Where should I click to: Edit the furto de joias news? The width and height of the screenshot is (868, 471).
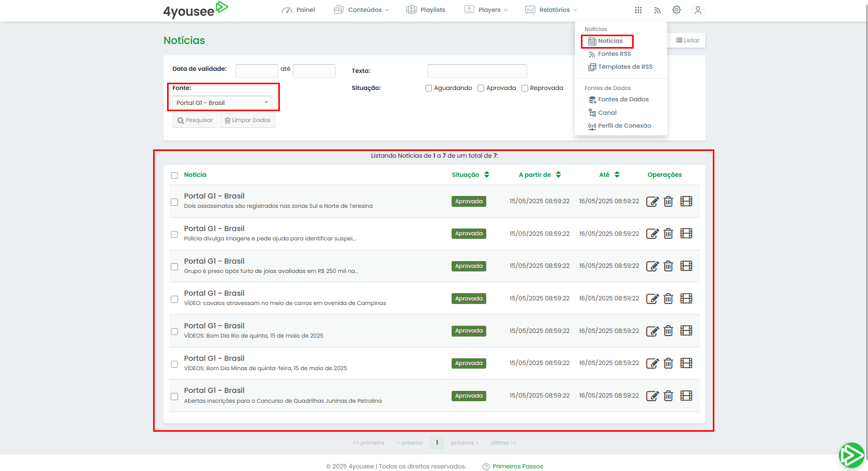pos(652,266)
